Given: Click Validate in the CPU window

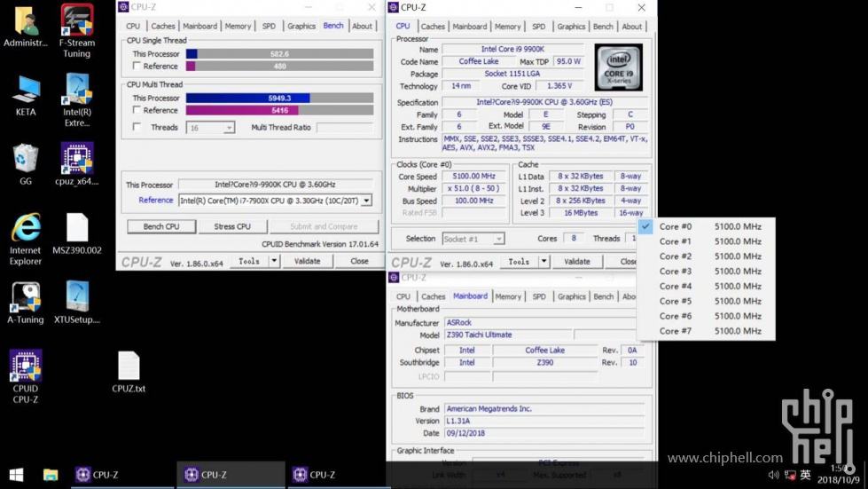Looking at the screenshot, I should (x=577, y=262).
